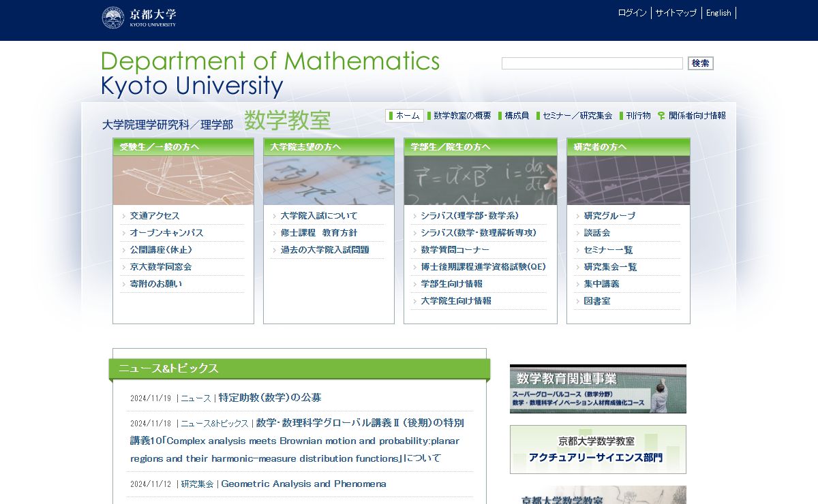Open the 交通アクセス link
The height and width of the screenshot is (504, 818).
point(155,216)
